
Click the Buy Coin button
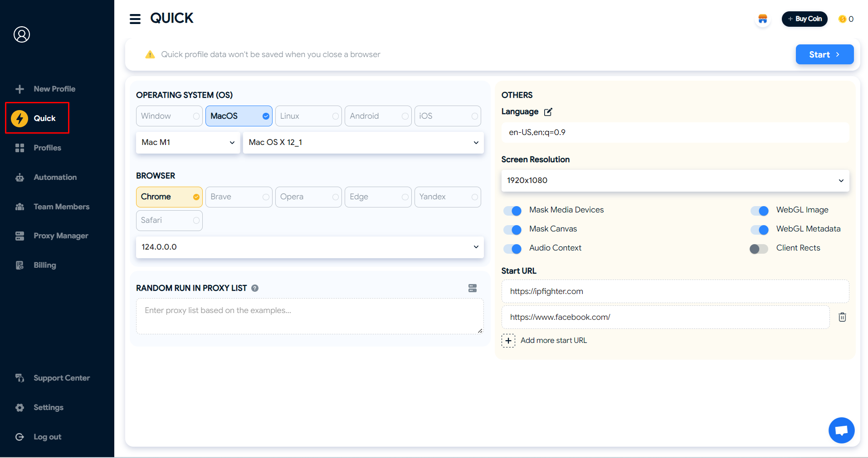[x=805, y=19]
